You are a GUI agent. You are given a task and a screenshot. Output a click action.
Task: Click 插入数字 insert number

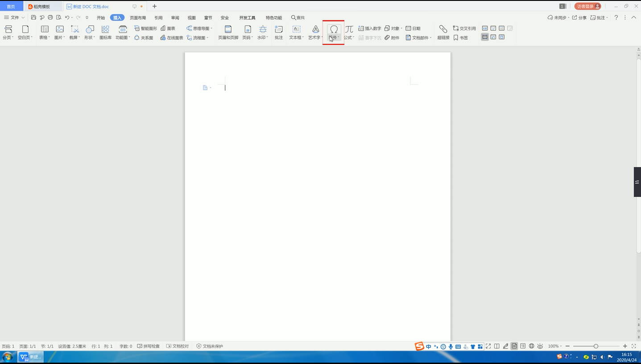(370, 29)
